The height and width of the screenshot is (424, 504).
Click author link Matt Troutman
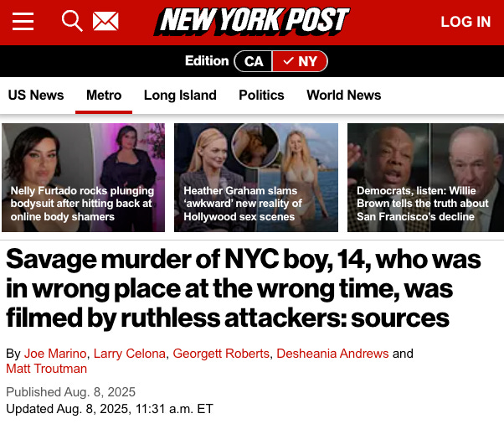[47, 369]
